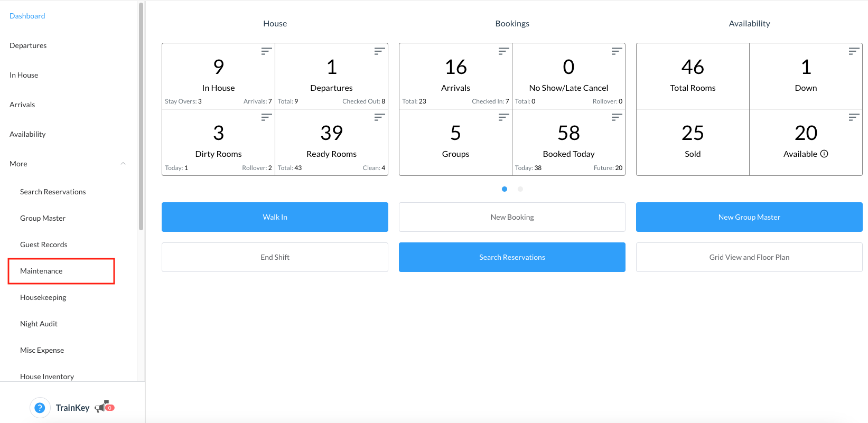Open the Ready Rooms tile menu icon
This screenshot has height=423, width=868.
379,117
